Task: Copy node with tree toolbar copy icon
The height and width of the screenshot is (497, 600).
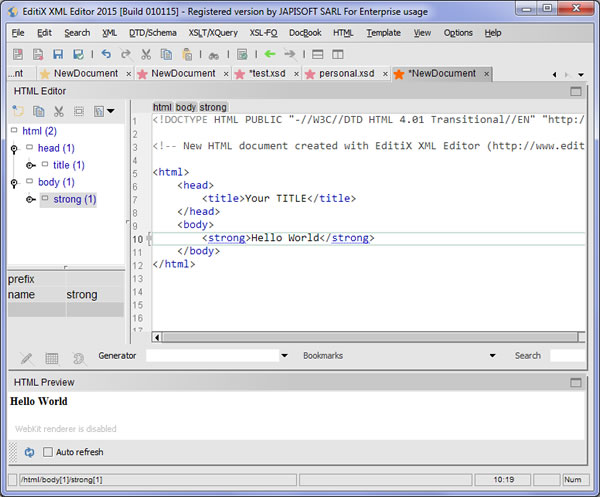Action: click(x=38, y=111)
